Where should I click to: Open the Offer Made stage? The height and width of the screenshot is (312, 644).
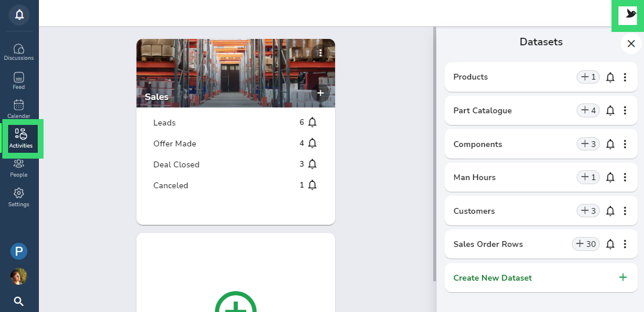point(175,144)
